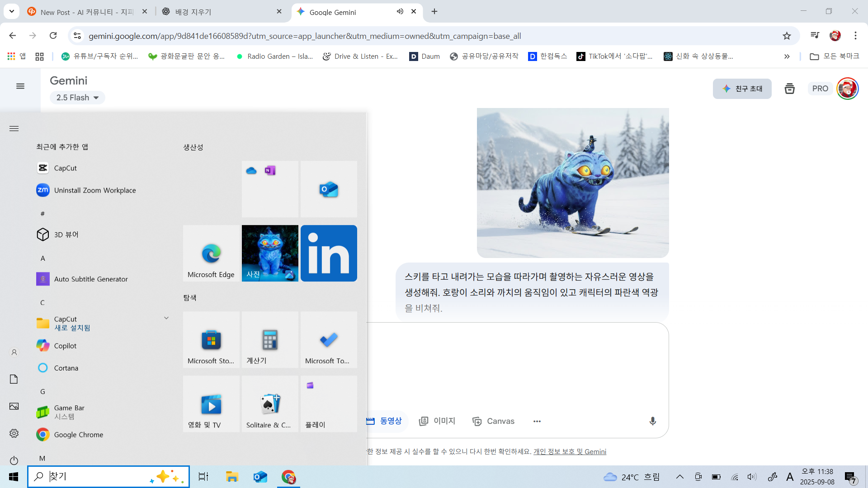868x488 pixels.
Task: Click the Gemini gems/storage icon next to PRO
Action: 789,89
